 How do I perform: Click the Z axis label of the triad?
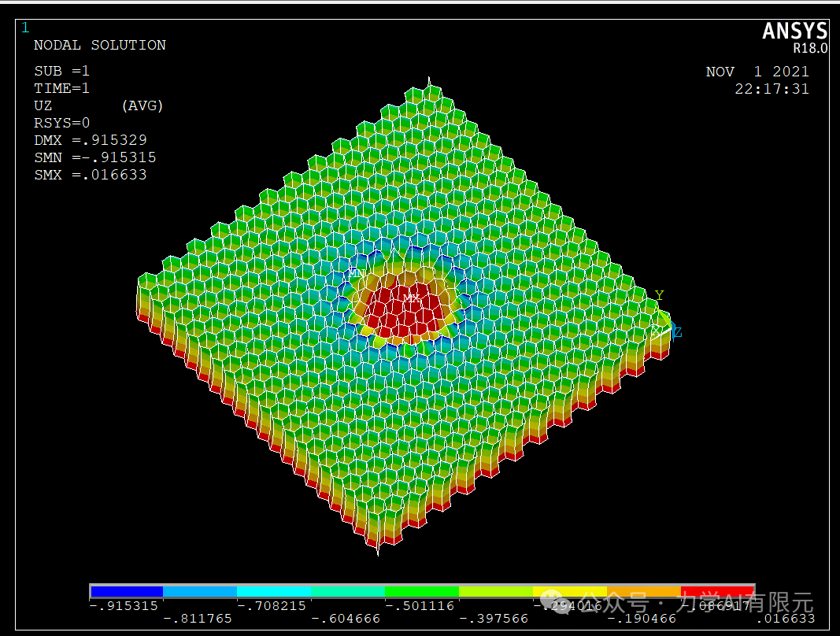pyautogui.click(x=678, y=333)
